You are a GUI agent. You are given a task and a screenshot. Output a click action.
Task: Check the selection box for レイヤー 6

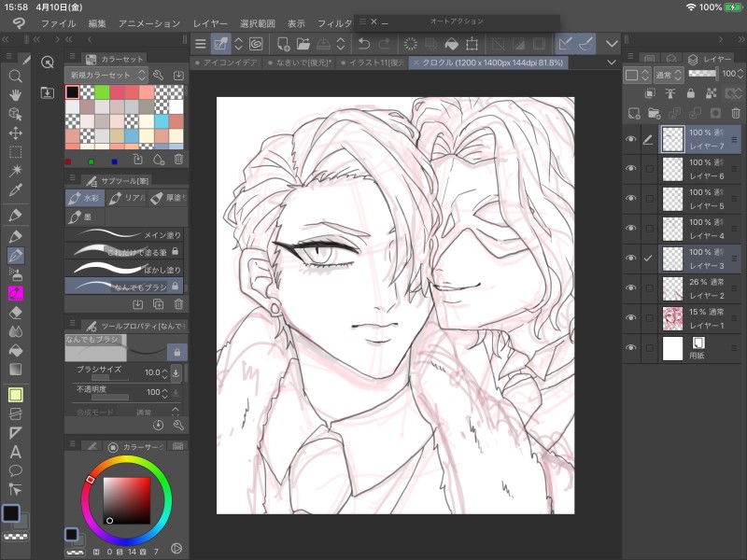tap(649, 169)
